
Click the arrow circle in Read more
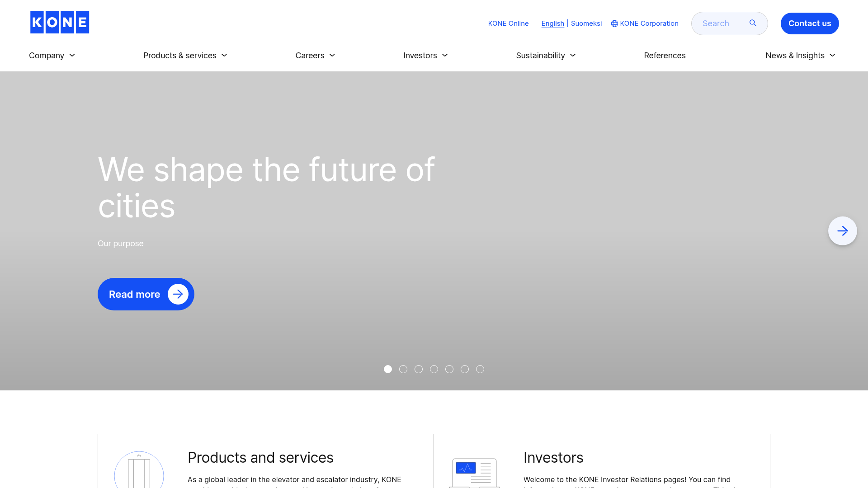(x=178, y=294)
